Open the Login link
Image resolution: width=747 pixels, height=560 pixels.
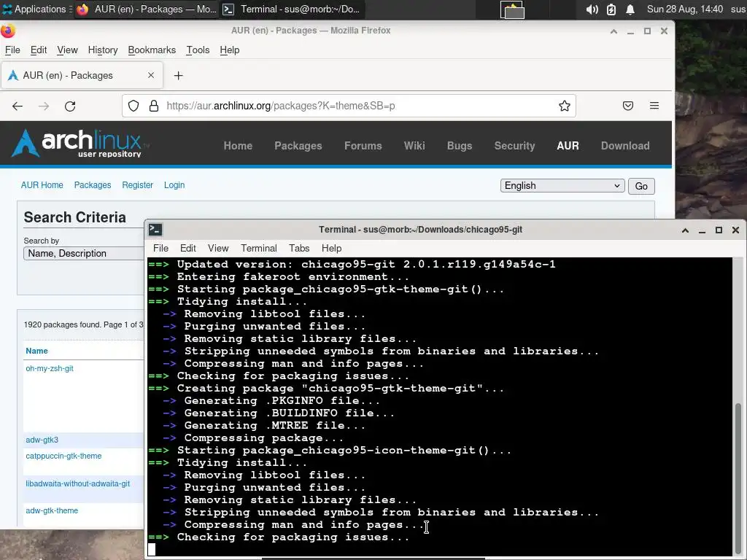pos(174,184)
